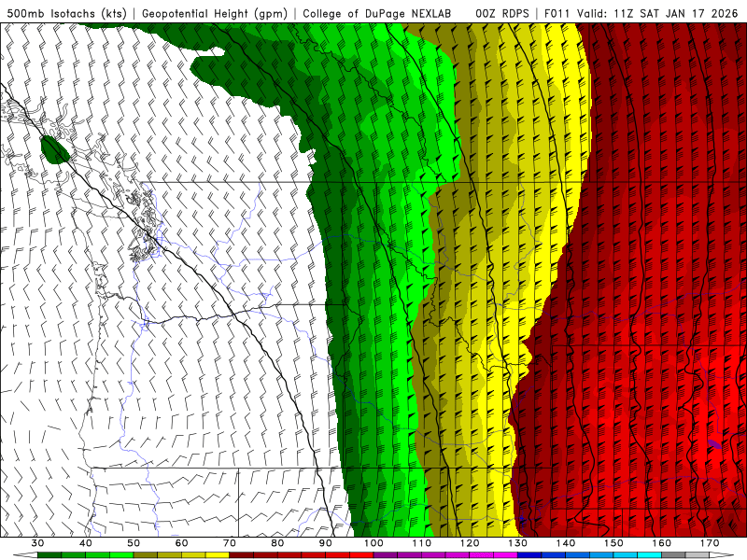
Task: Click the '170' label on the color scale
Action: point(710,543)
